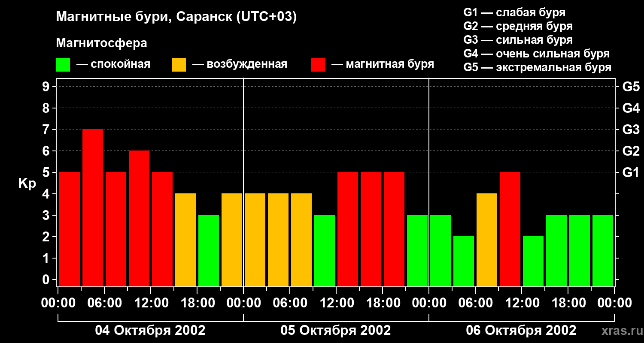This screenshot has width=644, height=343.
Task: Click the 'G3' label on the right axis
Action: point(631,129)
